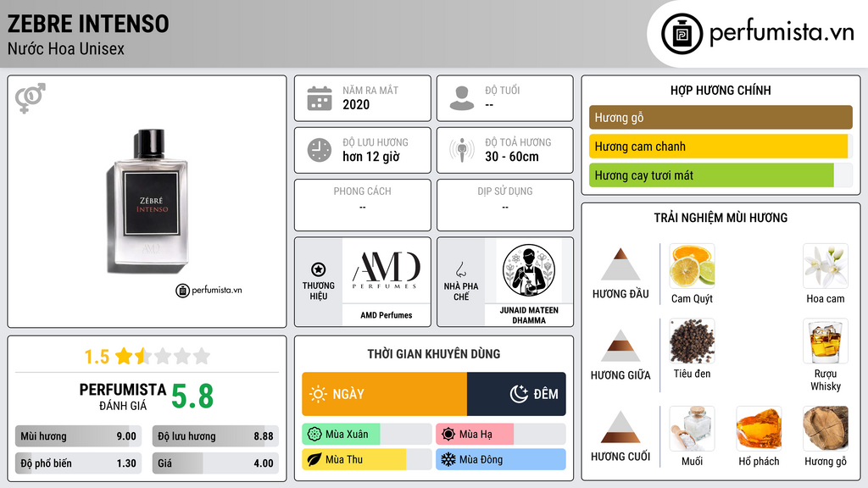Screen dimensions: 868x488
Task: Click the calendar icon beside Năm ra mắt
Action: click(x=320, y=98)
